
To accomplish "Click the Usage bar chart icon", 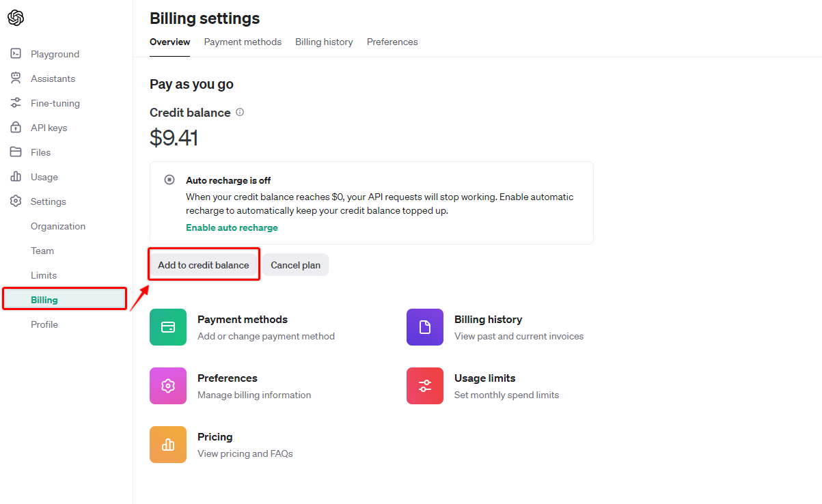I will pyautogui.click(x=16, y=177).
